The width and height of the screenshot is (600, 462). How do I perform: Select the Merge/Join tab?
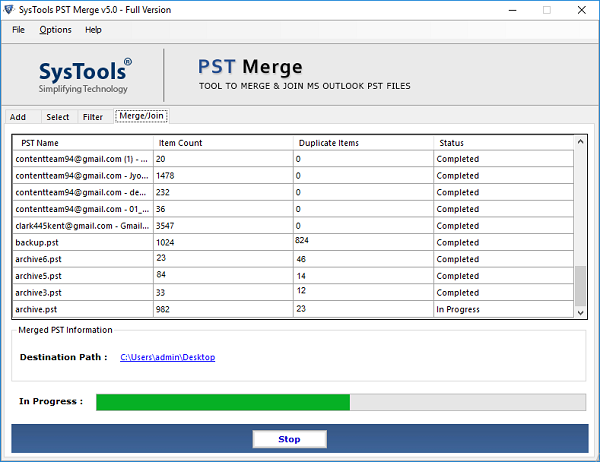click(x=141, y=116)
